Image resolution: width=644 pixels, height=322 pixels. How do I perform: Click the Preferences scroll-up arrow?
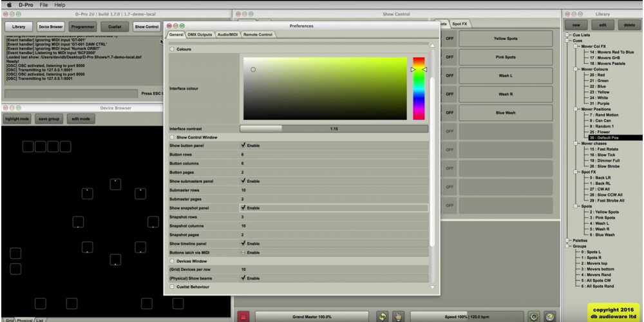coord(432,46)
